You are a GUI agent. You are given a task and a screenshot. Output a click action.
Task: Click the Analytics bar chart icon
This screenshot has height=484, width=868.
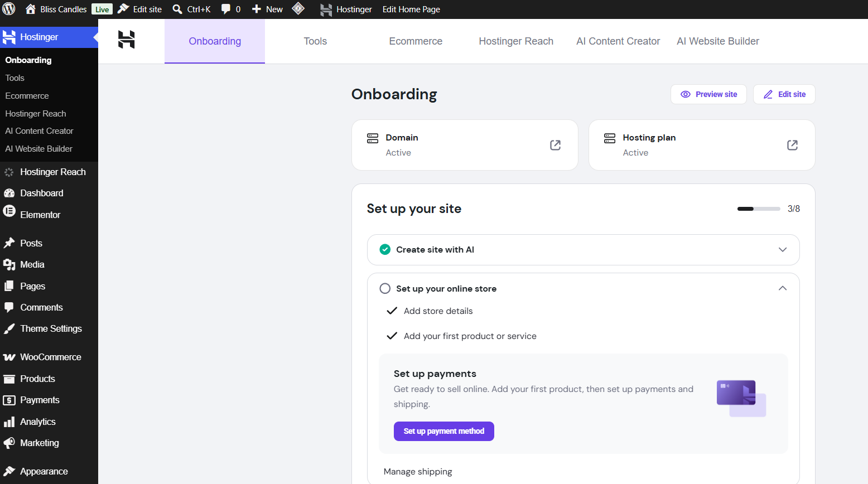[9, 422]
